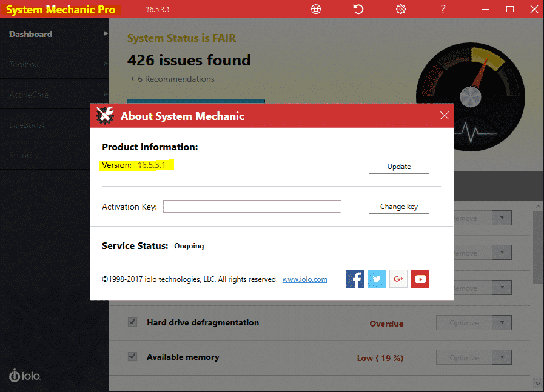Image resolution: width=544 pixels, height=392 pixels.
Task: Open dropdown next to Hard drive defragmentation Optimize
Action: point(502,323)
